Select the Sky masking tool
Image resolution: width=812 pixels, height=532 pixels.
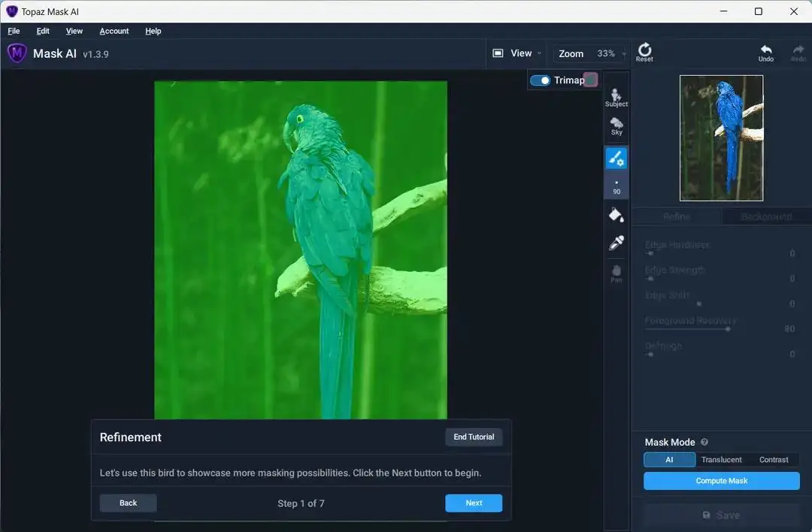point(616,125)
